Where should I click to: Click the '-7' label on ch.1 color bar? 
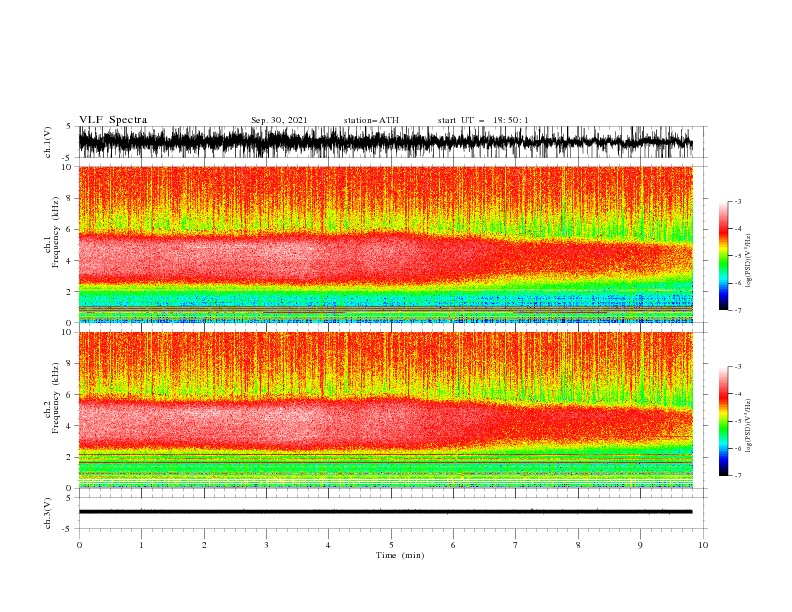point(737,310)
